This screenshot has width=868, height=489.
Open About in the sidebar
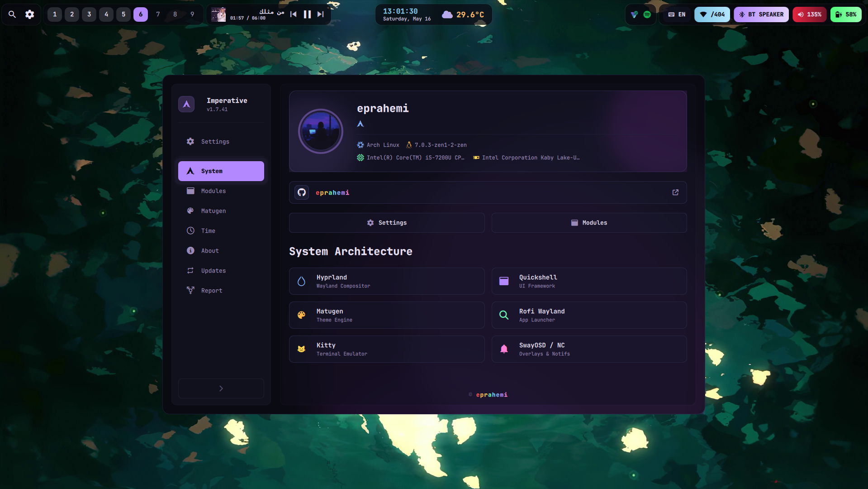(x=221, y=251)
